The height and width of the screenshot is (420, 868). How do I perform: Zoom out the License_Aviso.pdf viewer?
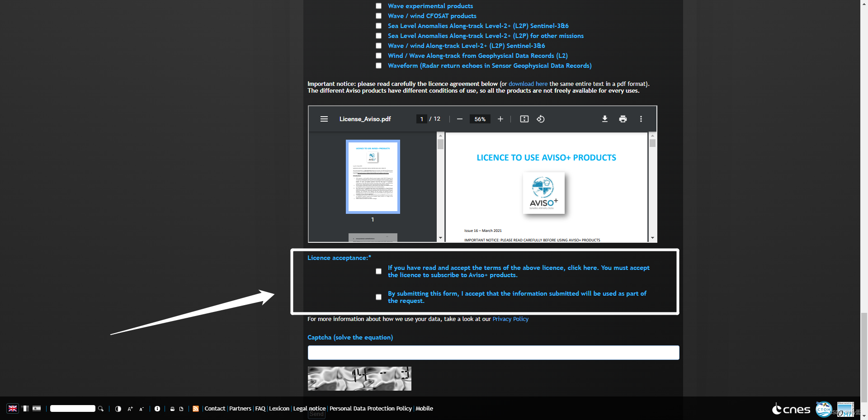(459, 119)
